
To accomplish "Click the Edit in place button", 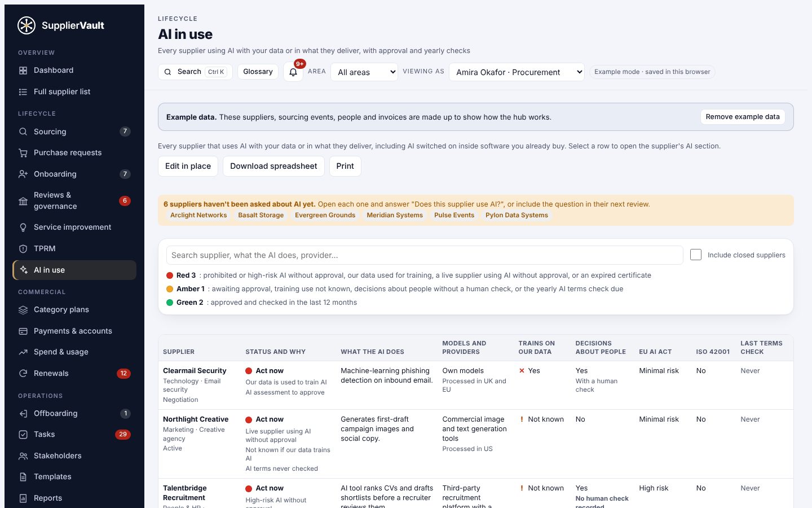I will click(x=188, y=166).
